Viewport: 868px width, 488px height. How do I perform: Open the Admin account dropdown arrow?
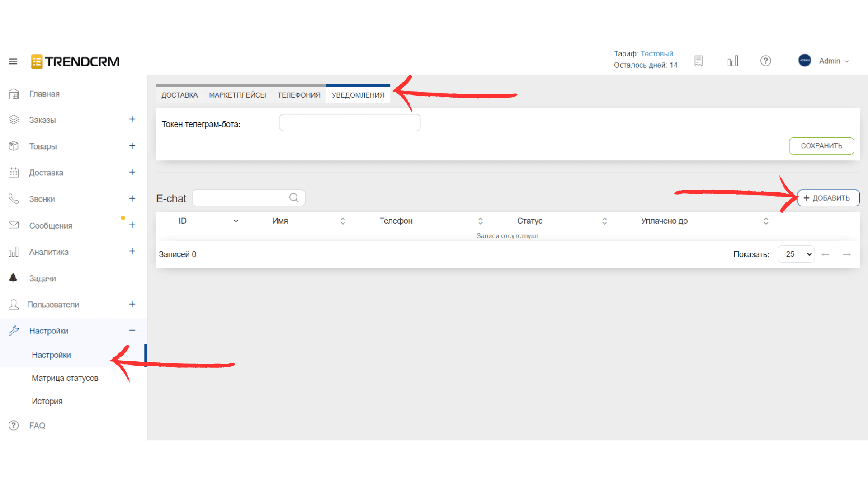[847, 61]
